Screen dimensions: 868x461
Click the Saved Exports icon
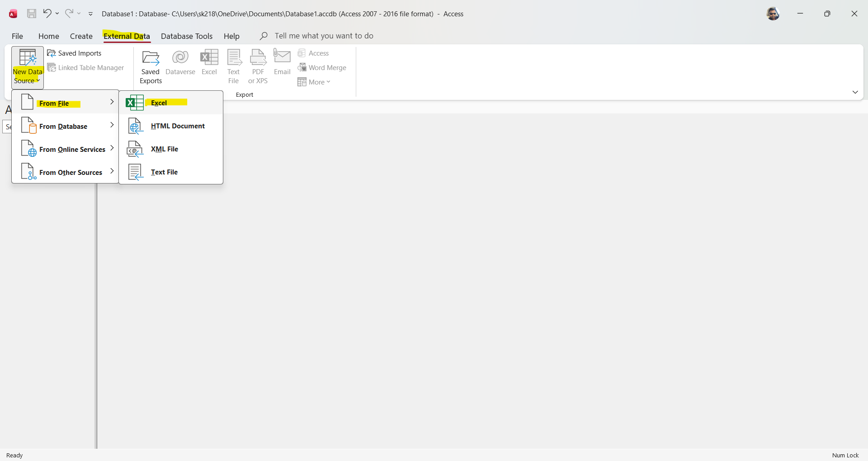pos(151,67)
